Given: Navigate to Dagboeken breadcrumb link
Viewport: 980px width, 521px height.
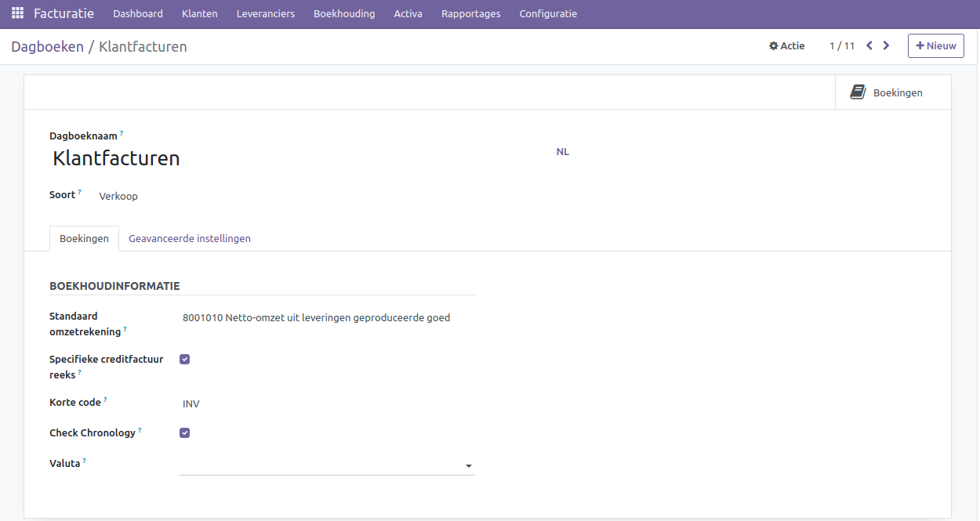Looking at the screenshot, I should pyautogui.click(x=47, y=47).
